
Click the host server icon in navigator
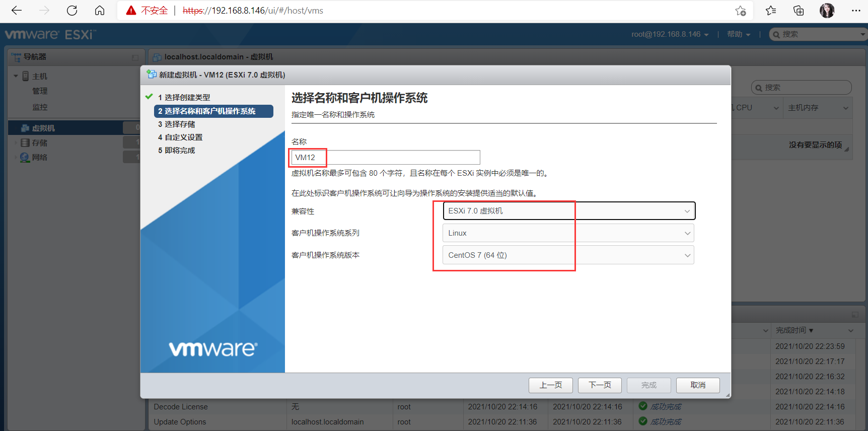coord(26,76)
